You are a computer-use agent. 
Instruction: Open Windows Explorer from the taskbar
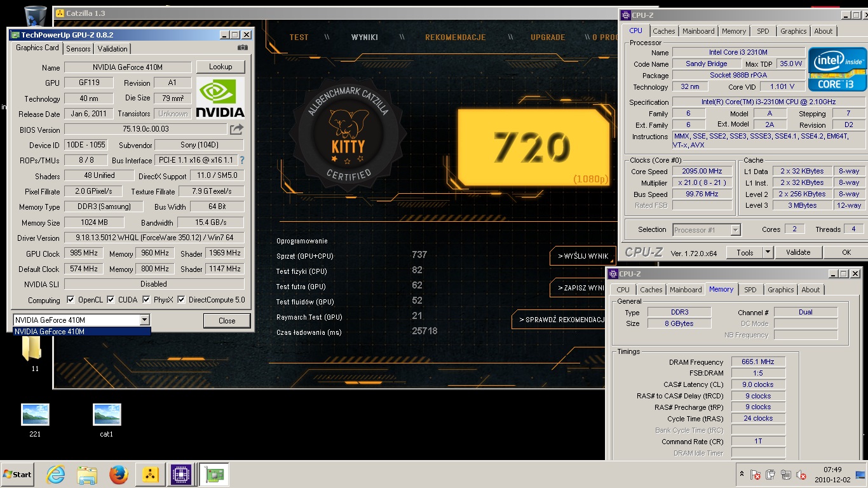tap(87, 475)
